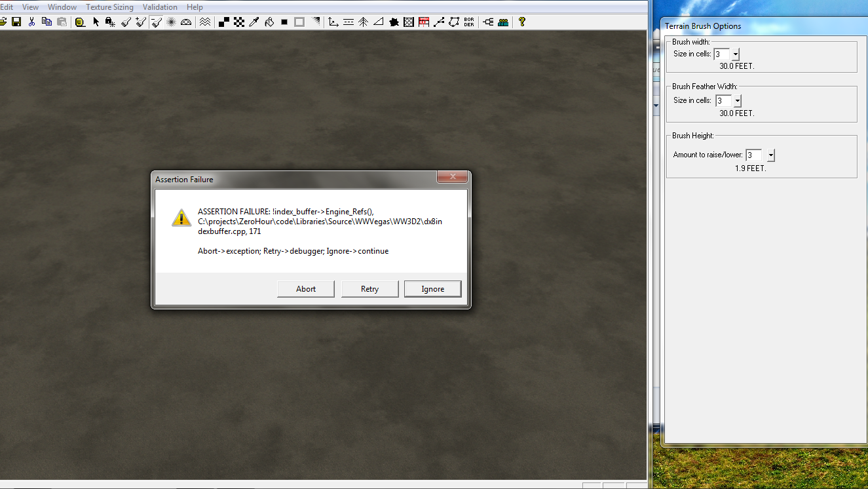
Task: Click the Ignore button in dialog
Action: coord(432,289)
